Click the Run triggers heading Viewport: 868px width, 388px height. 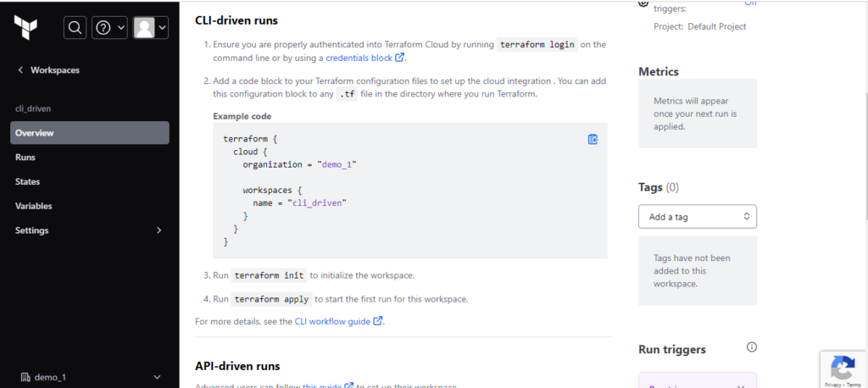tap(672, 350)
